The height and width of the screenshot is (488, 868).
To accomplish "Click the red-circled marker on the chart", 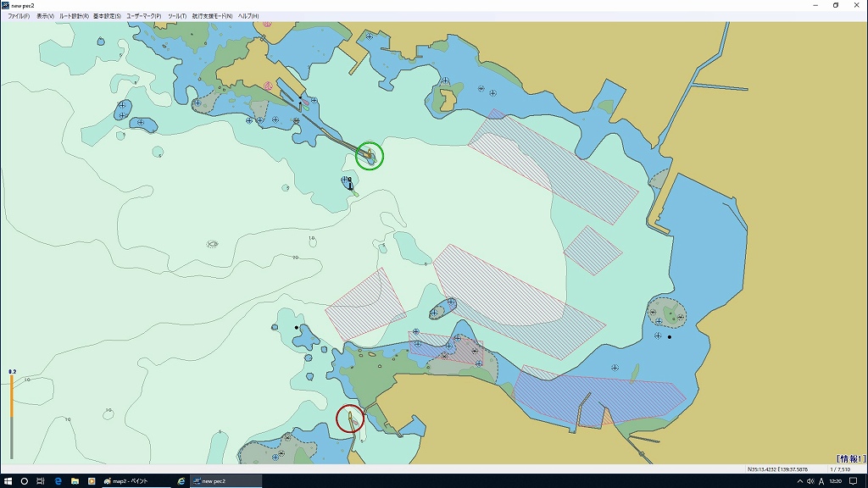I will click(350, 419).
